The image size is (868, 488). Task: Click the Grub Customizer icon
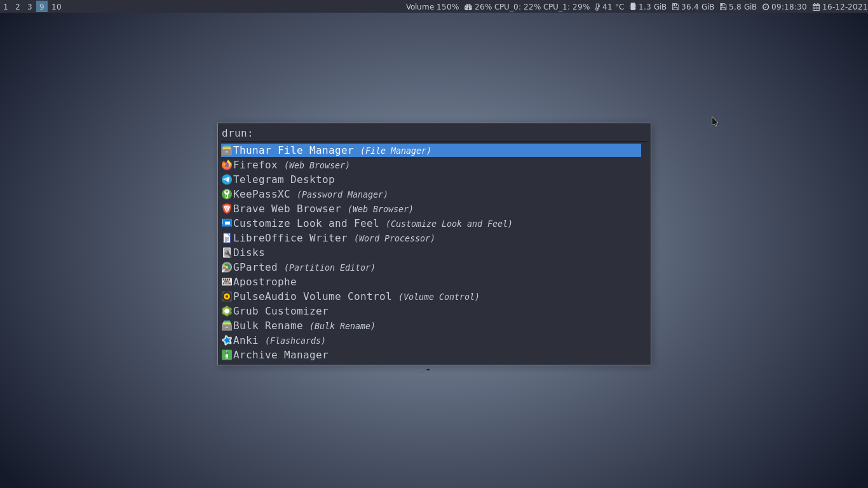[x=227, y=311]
